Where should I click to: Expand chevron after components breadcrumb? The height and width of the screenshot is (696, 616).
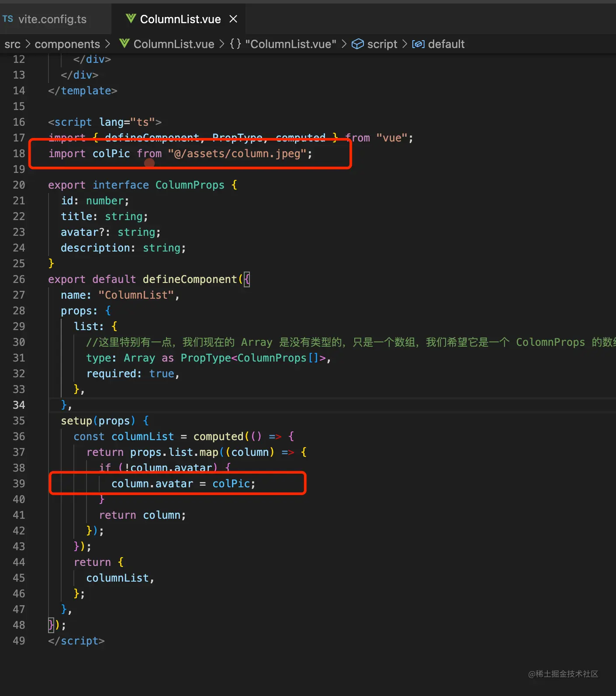pyautogui.click(x=107, y=44)
